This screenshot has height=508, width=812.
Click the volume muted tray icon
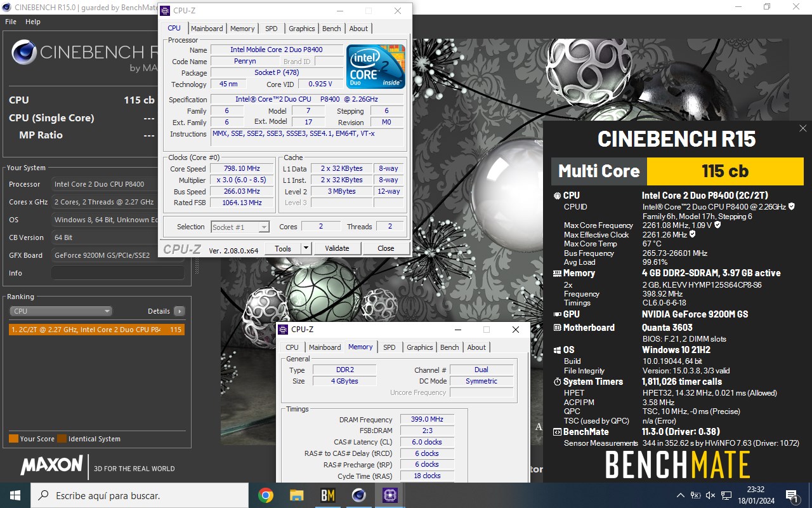(x=710, y=495)
